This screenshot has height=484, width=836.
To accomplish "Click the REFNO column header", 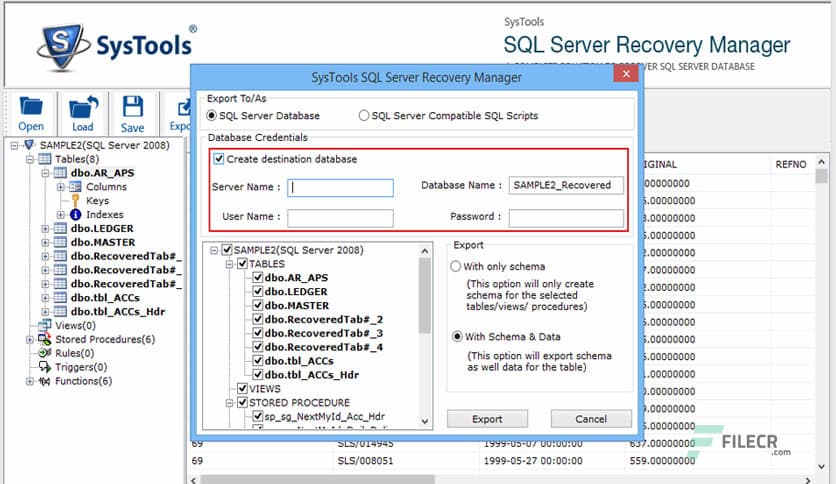I will (791, 164).
